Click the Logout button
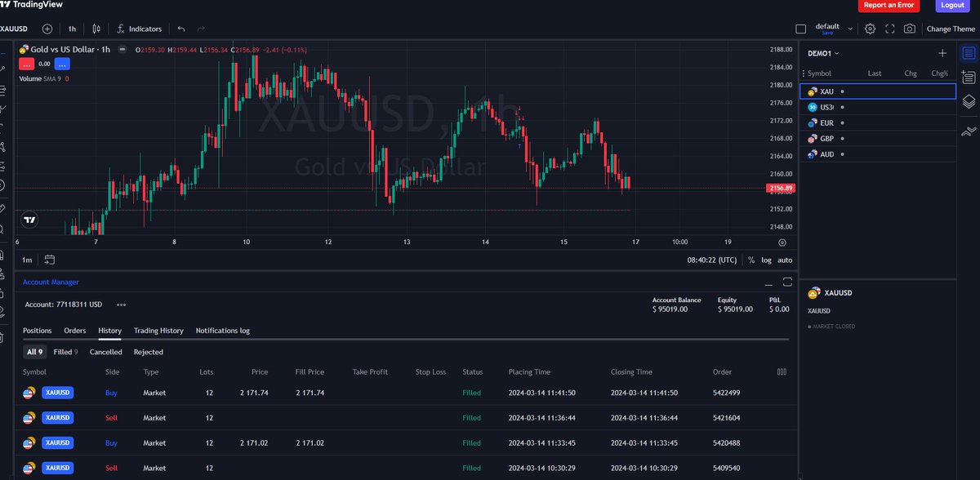Screen dimensions: 980x480 (x=952, y=5)
